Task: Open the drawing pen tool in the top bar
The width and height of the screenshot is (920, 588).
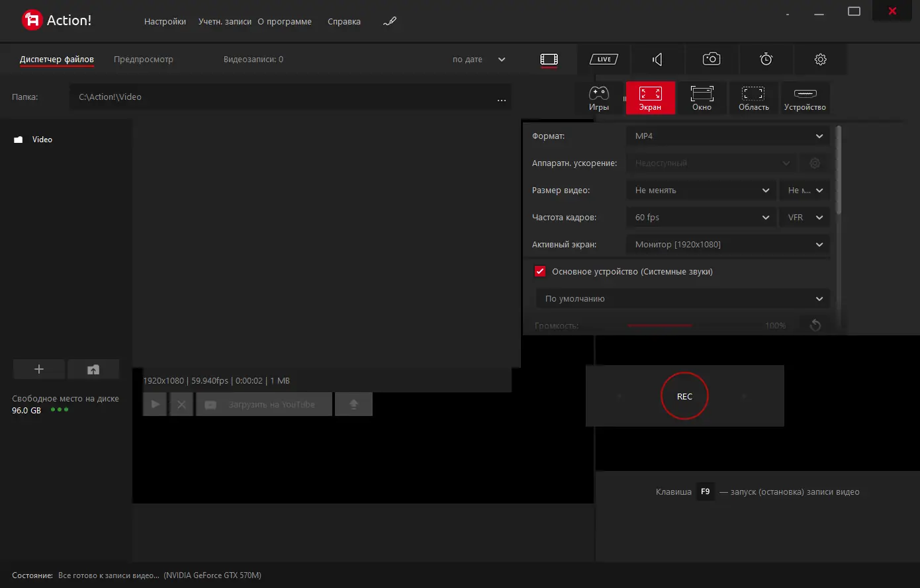Action: click(x=390, y=21)
